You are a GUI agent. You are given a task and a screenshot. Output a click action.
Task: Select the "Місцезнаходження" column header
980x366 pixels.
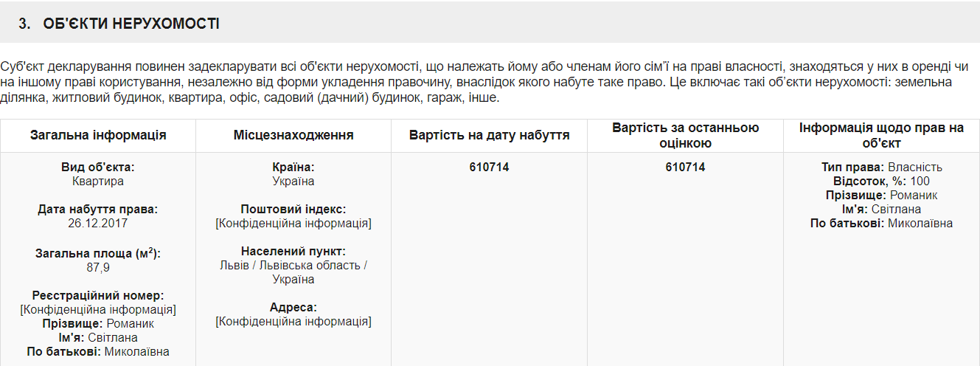(x=293, y=135)
